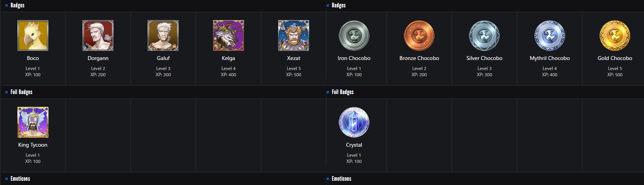This screenshot has height=185, width=644.
Task: Open the Galuf badge image
Action: (163, 36)
